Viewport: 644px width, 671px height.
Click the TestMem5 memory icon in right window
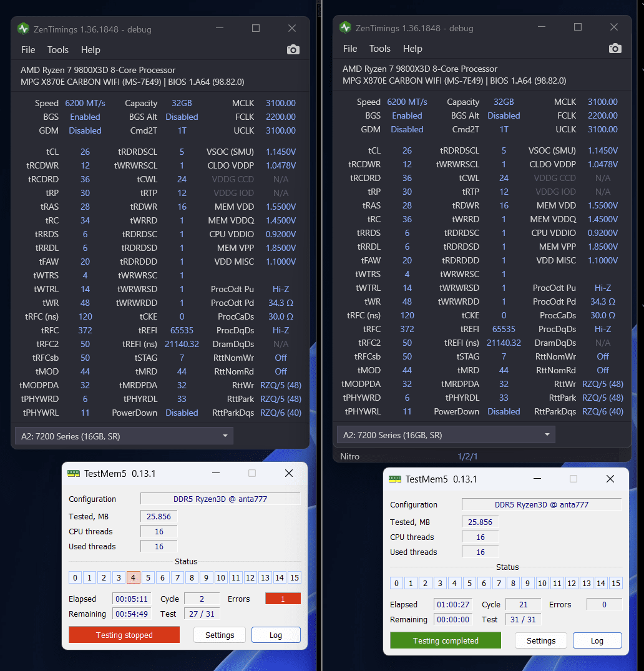click(395, 479)
